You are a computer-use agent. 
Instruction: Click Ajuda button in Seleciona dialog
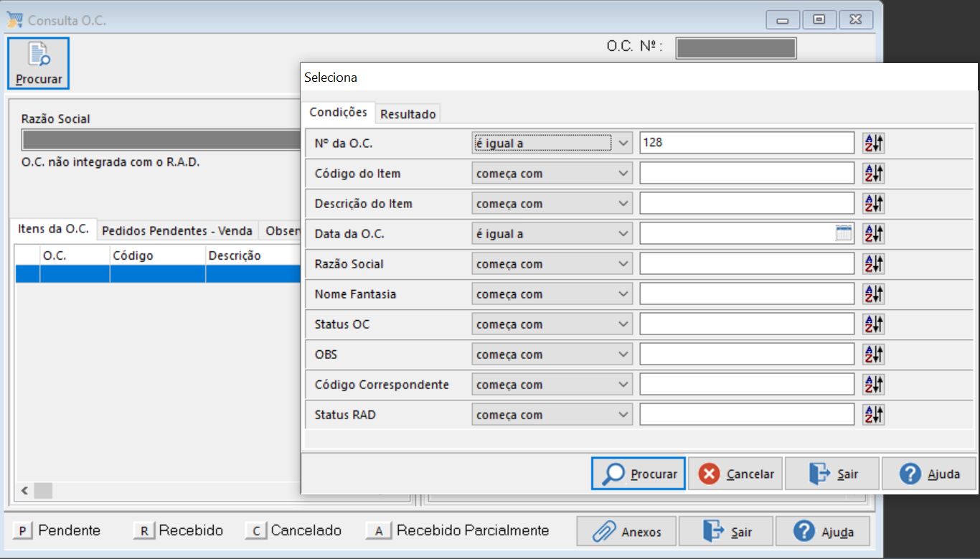929,474
